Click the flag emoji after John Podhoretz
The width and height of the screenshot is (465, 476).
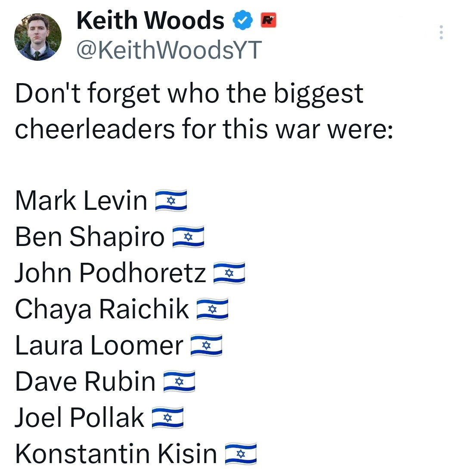(229, 273)
